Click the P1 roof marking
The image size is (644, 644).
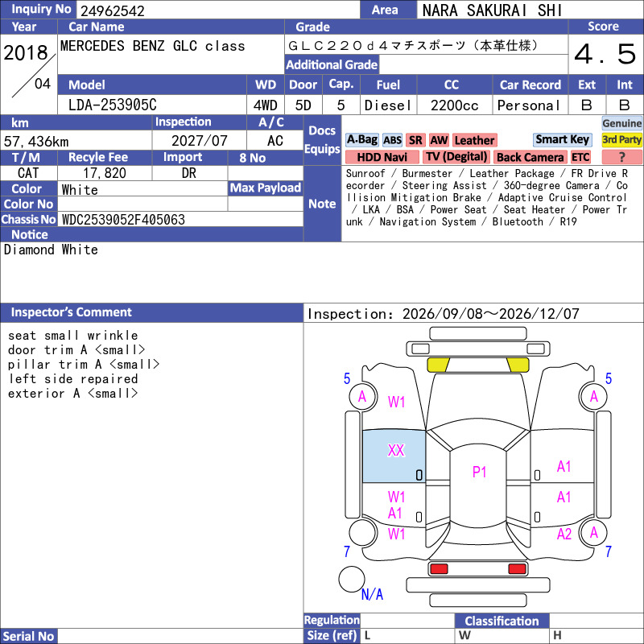click(479, 472)
